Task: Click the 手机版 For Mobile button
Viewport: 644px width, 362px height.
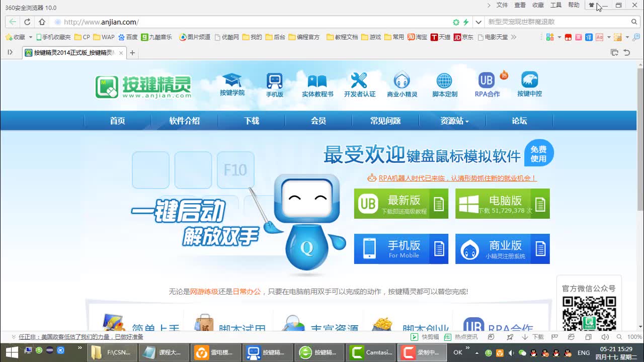Action: [x=401, y=249]
